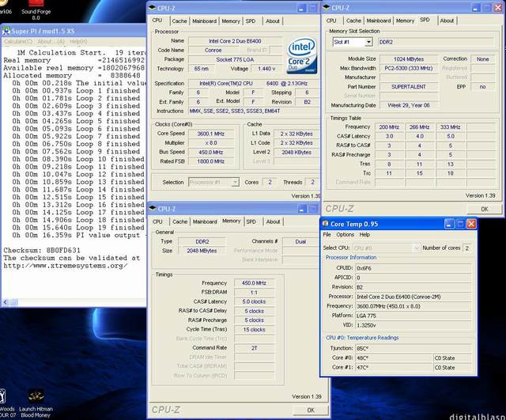Screen dimensions: 506x420
Task: Click Core Temp VID 1.3250v field
Action: (413, 325)
